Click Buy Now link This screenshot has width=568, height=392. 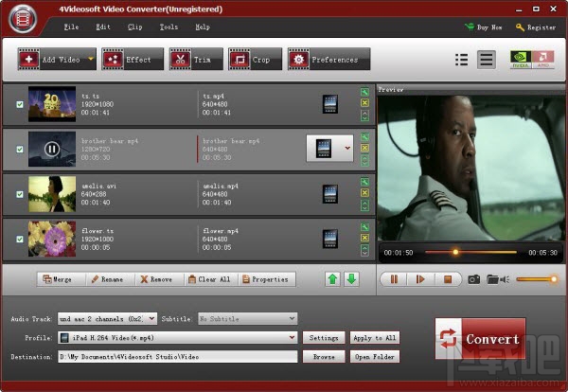click(484, 27)
